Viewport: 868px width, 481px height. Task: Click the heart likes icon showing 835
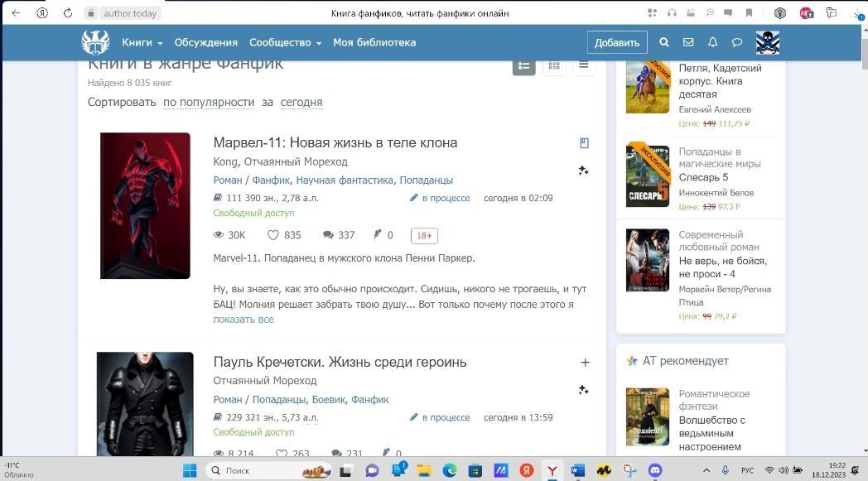(273, 235)
